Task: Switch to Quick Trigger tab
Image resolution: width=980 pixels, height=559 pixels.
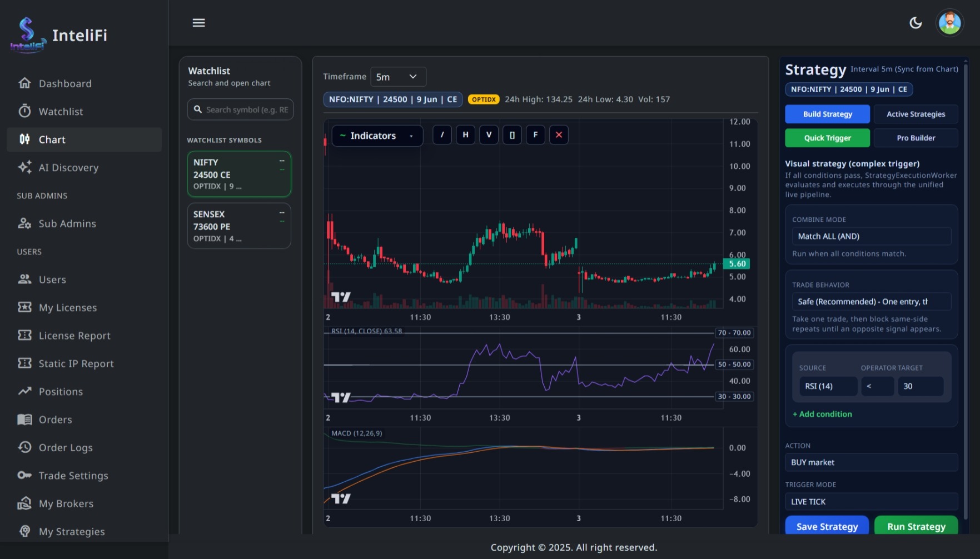Action: 827,138
